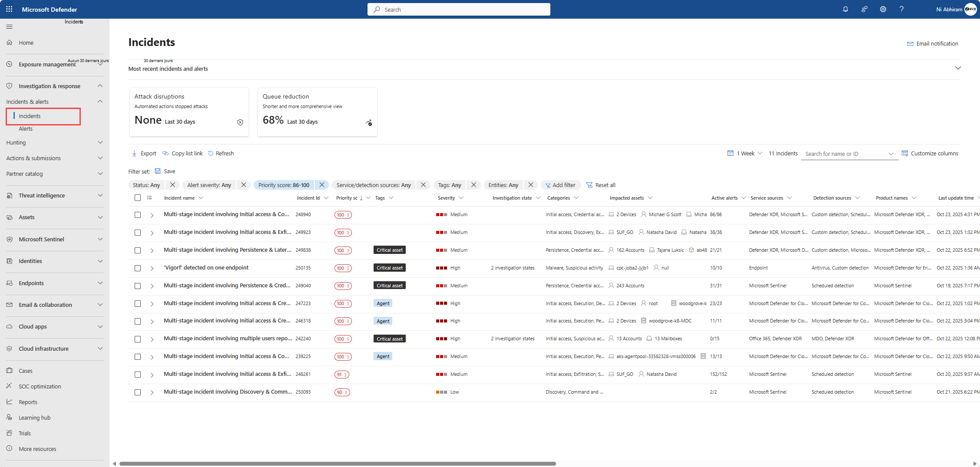Expand the row for incident 248261

coord(152,375)
